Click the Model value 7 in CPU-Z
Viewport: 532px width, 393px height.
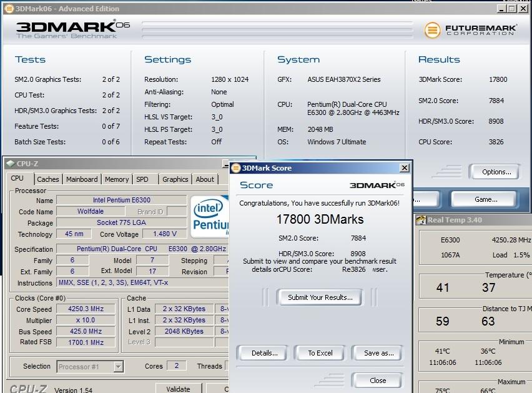tap(152, 260)
